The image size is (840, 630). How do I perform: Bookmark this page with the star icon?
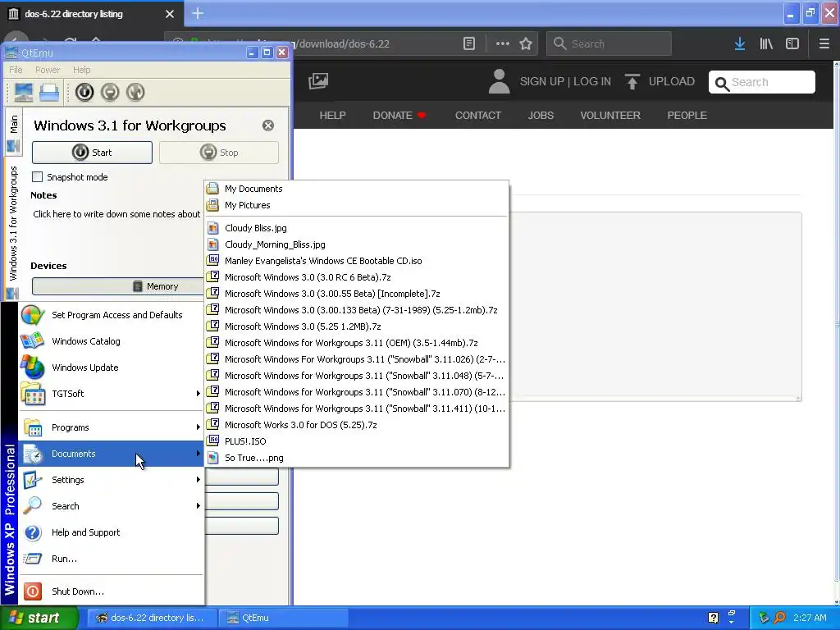tap(526, 44)
